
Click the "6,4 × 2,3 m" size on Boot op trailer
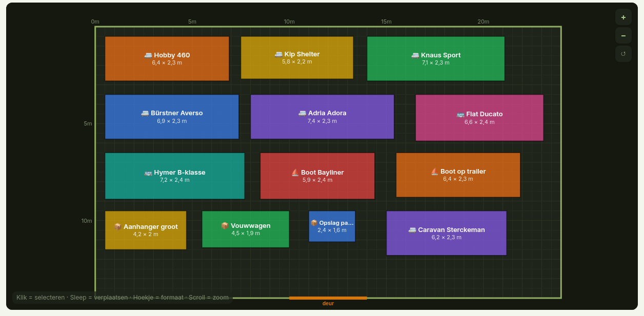tap(458, 179)
